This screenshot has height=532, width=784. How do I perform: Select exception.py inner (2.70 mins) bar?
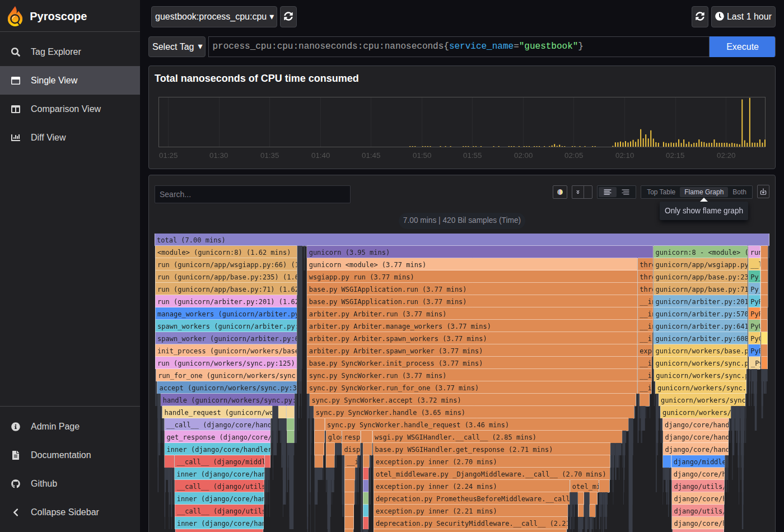click(491, 462)
